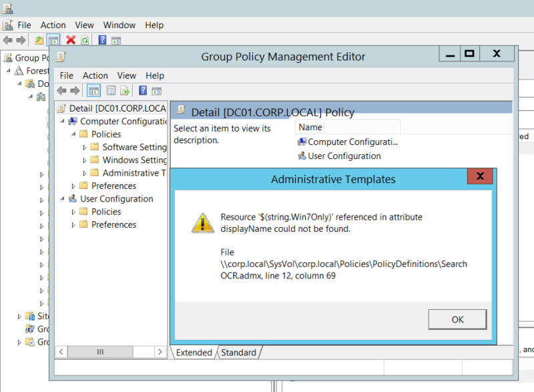This screenshot has height=392, width=534.
Task: Click the Back navigation arrow in the editor toolbar
Action: click(x=64, y=90)
